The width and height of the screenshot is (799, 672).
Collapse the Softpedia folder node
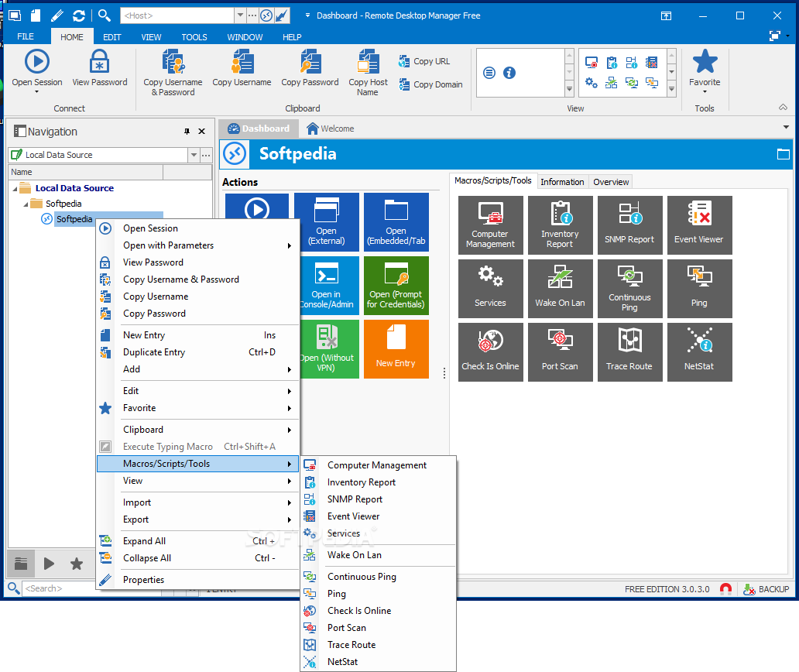26,204
